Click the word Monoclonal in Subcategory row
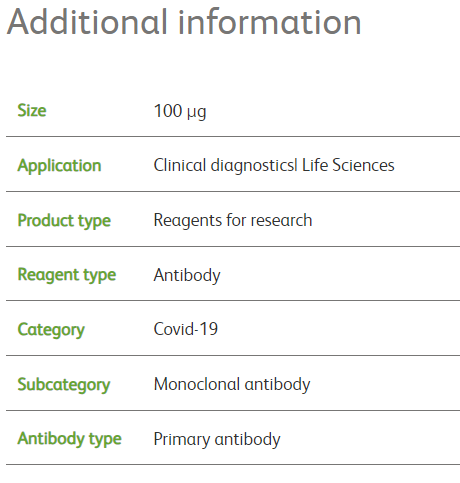The height and width of the screenshot is (483, 460). click(197, 385)
